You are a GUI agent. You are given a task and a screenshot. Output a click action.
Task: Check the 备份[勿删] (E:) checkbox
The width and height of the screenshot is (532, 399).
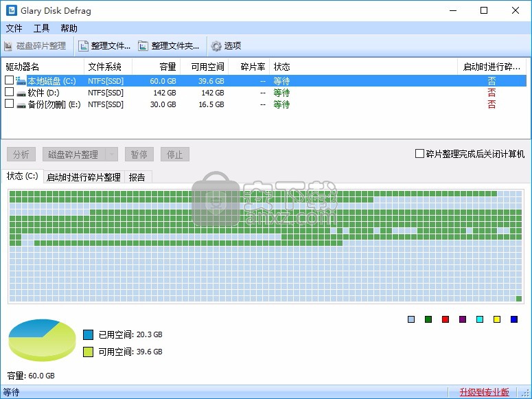pos(9,103)
